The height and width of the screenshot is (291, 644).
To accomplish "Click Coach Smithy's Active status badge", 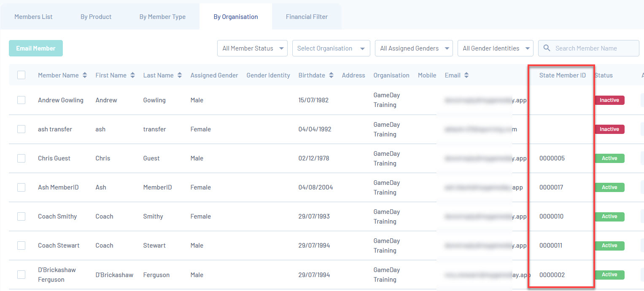I will (609, 216).
